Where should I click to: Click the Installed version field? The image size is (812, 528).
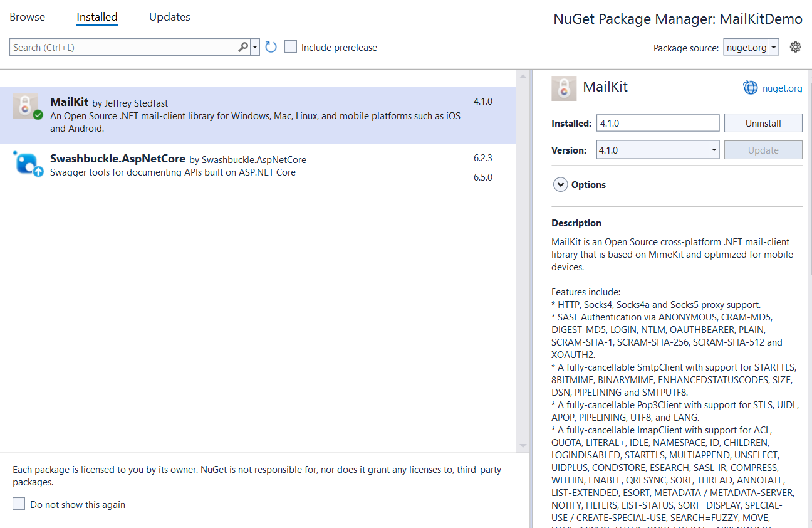click(x=658, y=124)
